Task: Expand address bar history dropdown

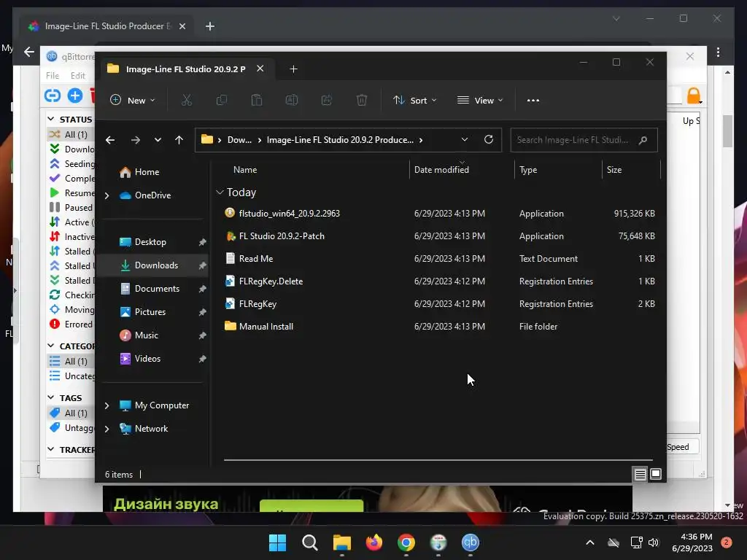Action: (x=465, y=139)
